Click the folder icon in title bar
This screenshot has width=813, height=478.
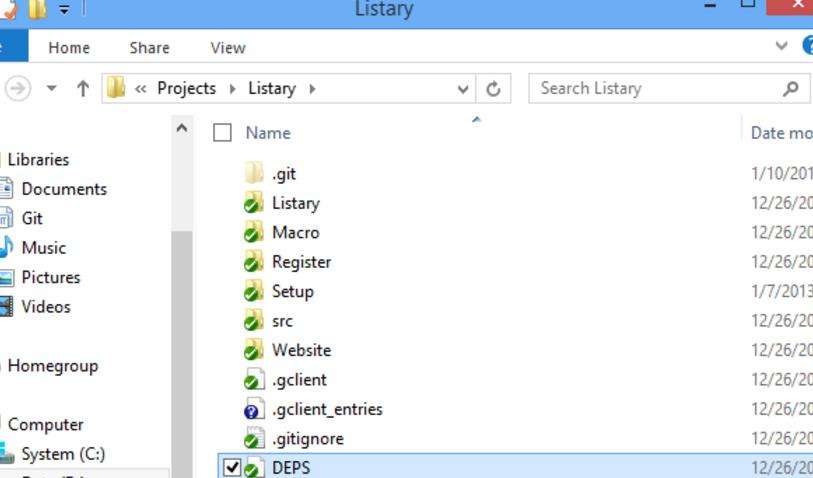pos(37,9)
